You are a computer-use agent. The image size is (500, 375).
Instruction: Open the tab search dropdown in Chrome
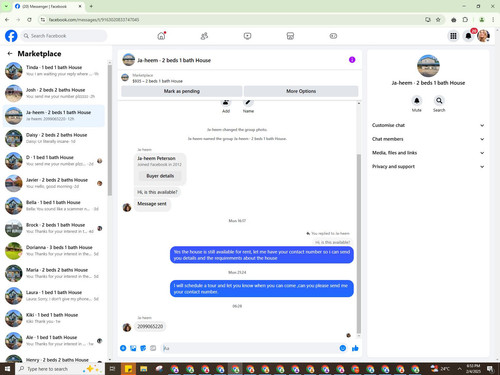coord(6,6)
